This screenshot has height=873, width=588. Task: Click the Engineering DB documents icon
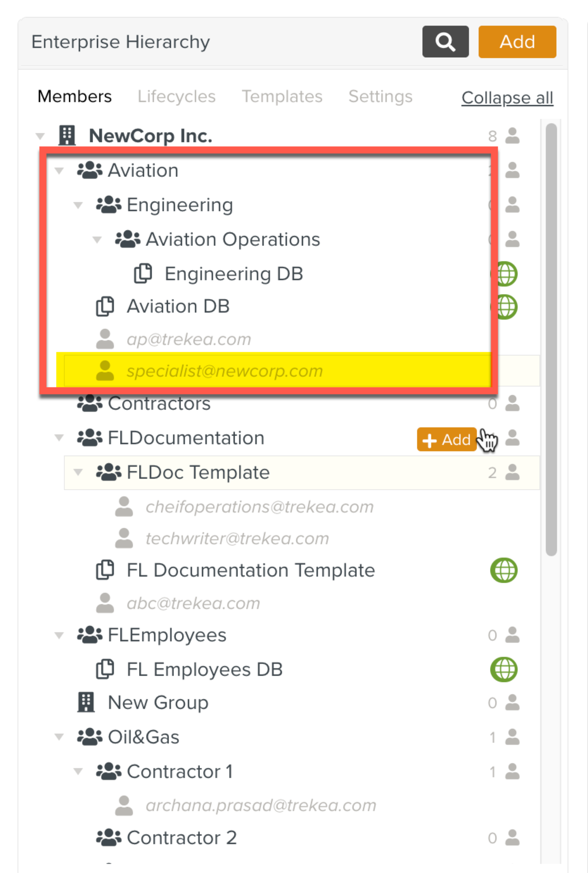pos(143,273)
